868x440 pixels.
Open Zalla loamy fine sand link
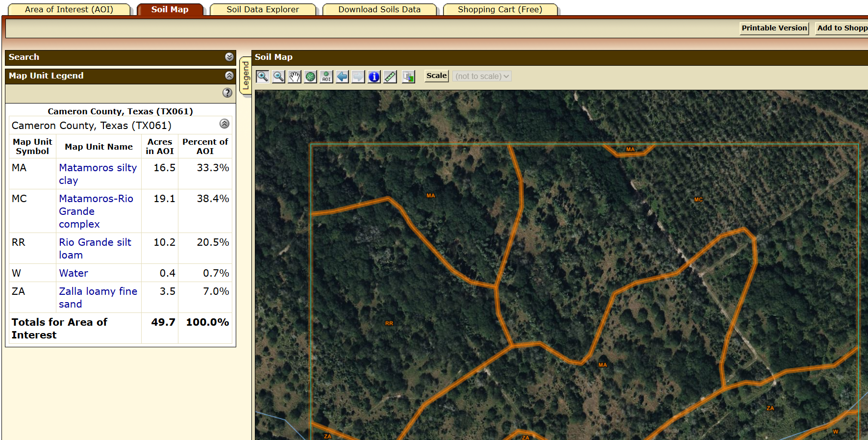click(x=98, y=298)
